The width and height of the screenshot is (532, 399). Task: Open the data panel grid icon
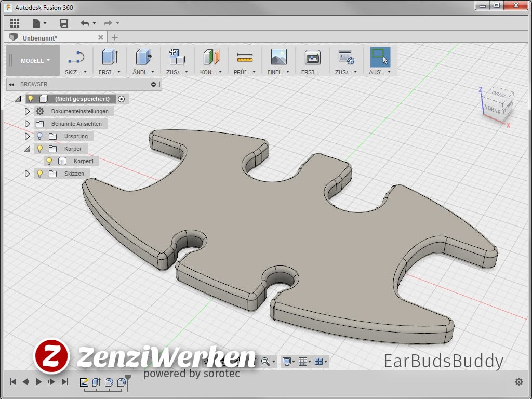[15, 23]
